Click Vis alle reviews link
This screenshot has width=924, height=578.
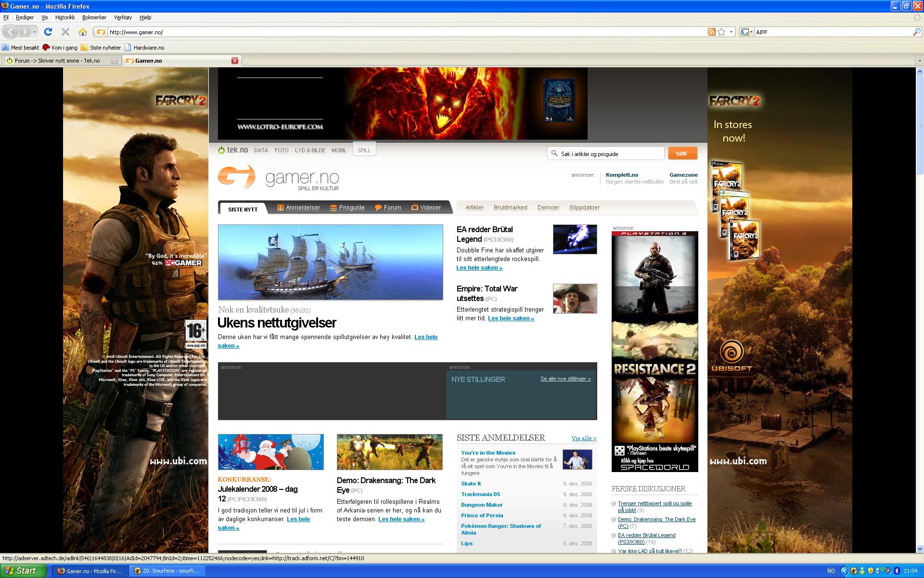584,438
